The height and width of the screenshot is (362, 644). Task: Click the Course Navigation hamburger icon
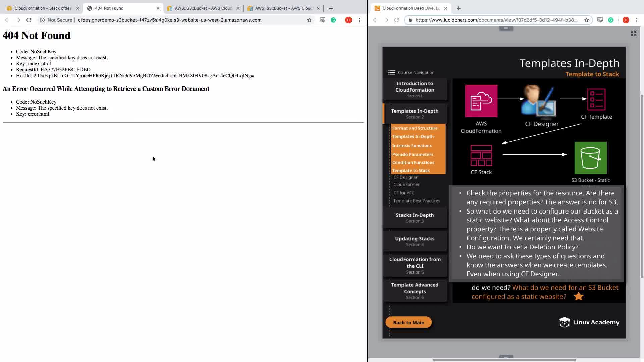(x=391, y=72)
